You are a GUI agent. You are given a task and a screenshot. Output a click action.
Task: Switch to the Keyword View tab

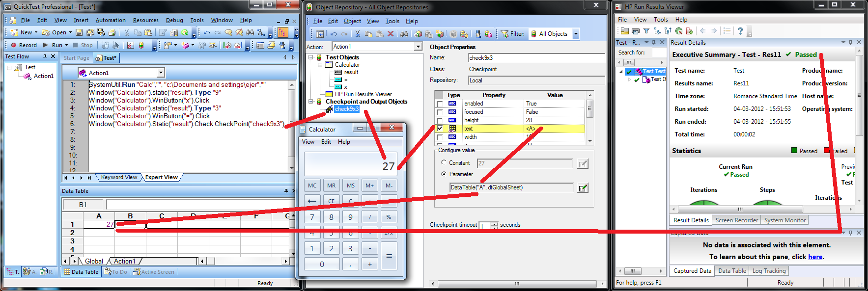119,177
